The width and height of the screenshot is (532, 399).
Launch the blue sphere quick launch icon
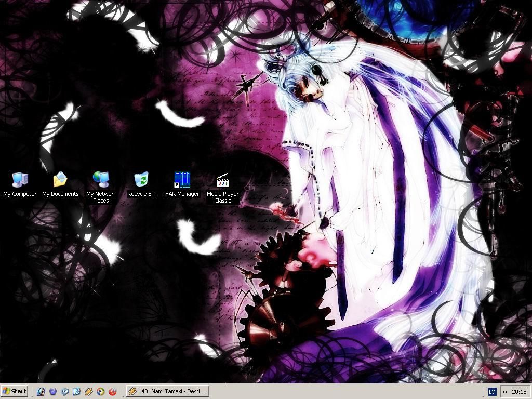tap(53, 392)
